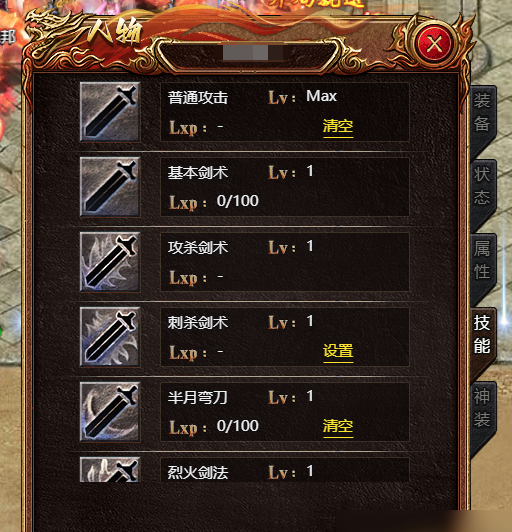
Task: Click the 攻杀剑术 skill icon
Action: coord(110,262)
